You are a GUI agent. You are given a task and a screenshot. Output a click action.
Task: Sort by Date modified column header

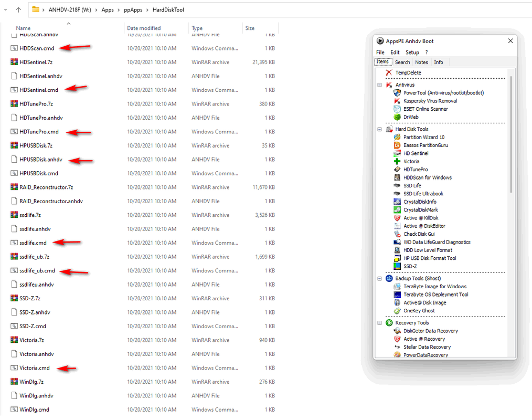point(144,28)
